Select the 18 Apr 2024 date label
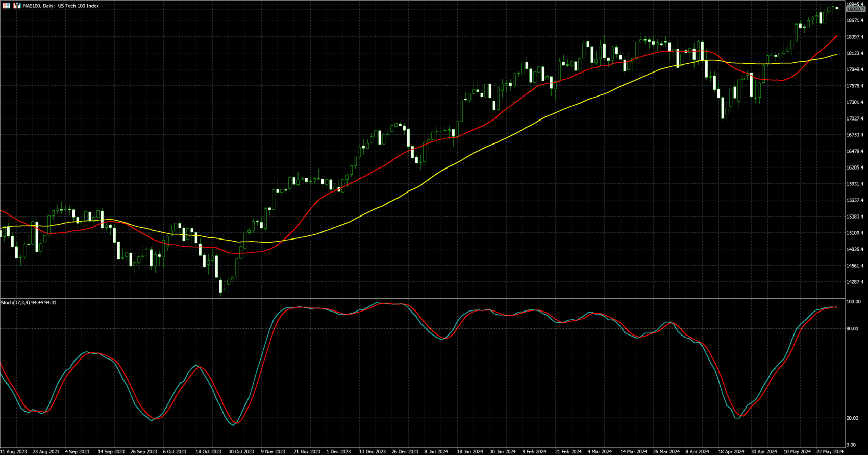This screenshot has height=455, width=868. [731, 451]
